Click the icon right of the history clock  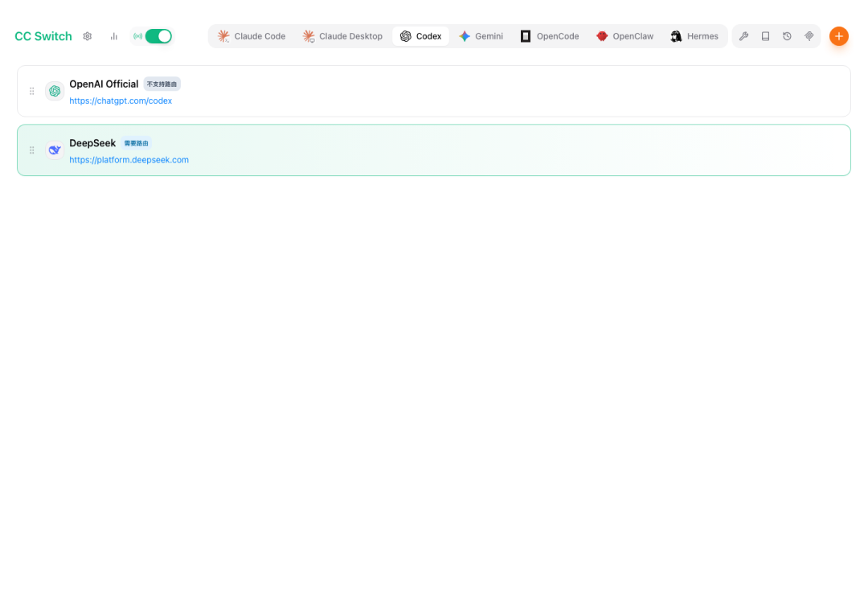[809, 36]
